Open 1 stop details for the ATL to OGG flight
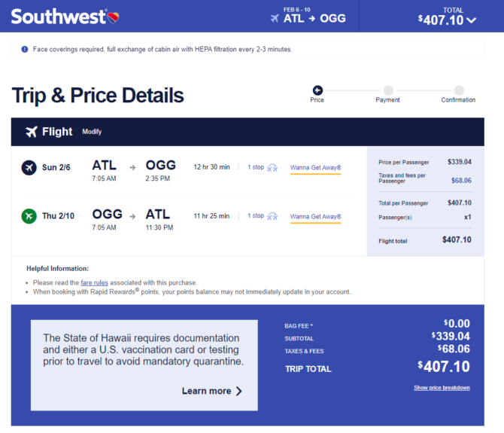Viewport: 504px width, 433px height. (x=263, y=167)
